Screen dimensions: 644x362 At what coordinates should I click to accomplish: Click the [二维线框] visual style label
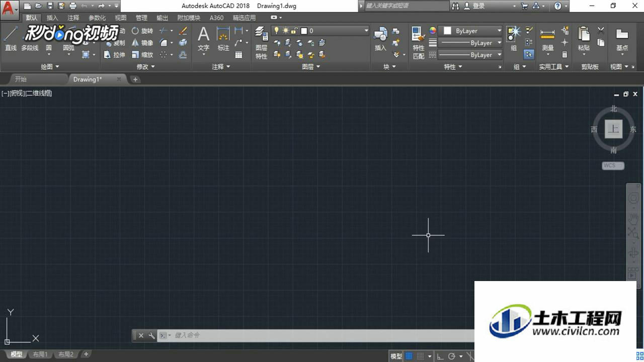click(38, 93)
